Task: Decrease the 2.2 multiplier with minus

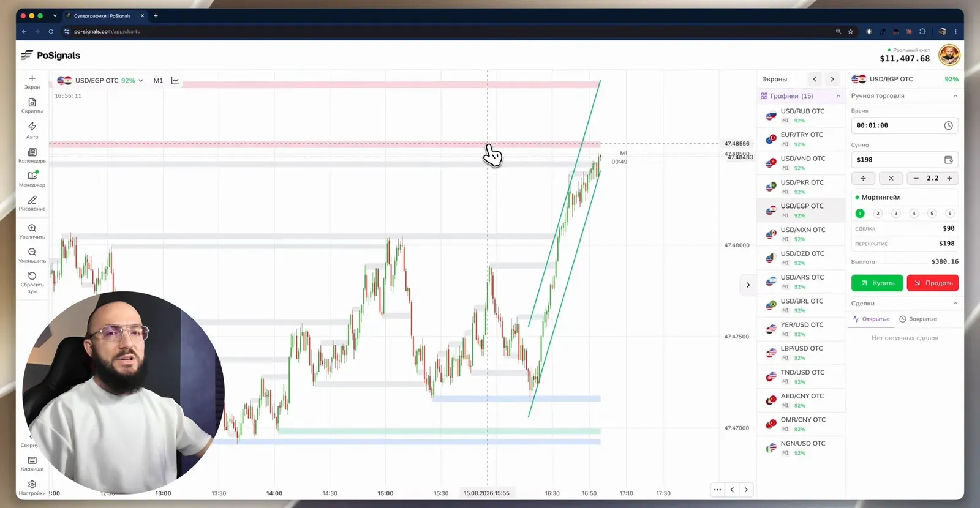Action: coord(916,178)
